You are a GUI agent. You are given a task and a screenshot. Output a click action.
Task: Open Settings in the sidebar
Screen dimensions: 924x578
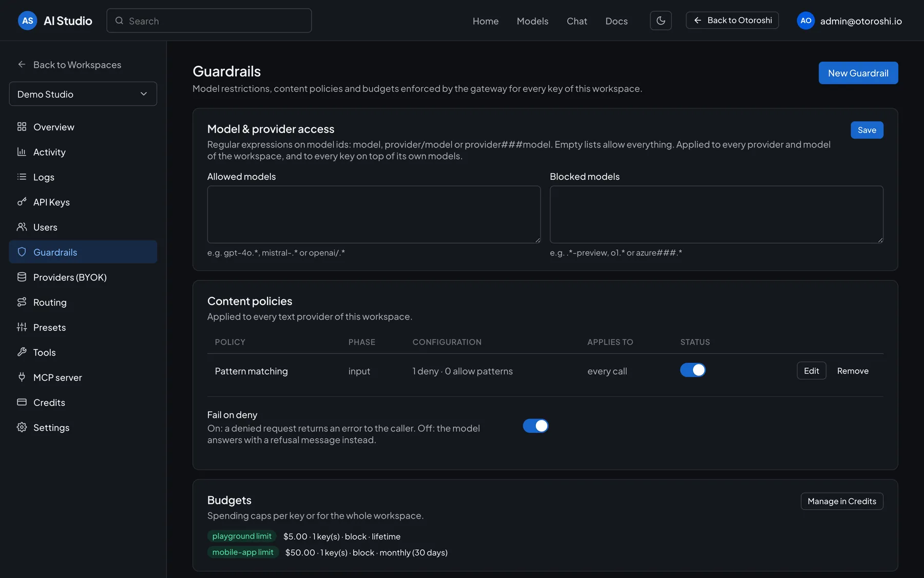click(83, 427)
